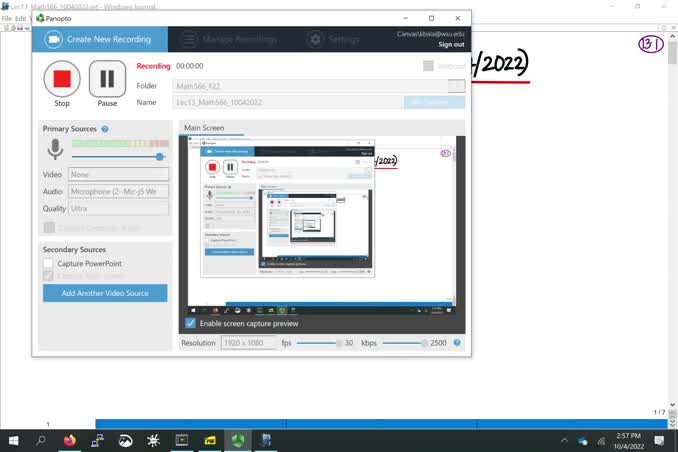Enable Capture PowerPoint checkbox
678x452 pixels.
coord(48,264)
